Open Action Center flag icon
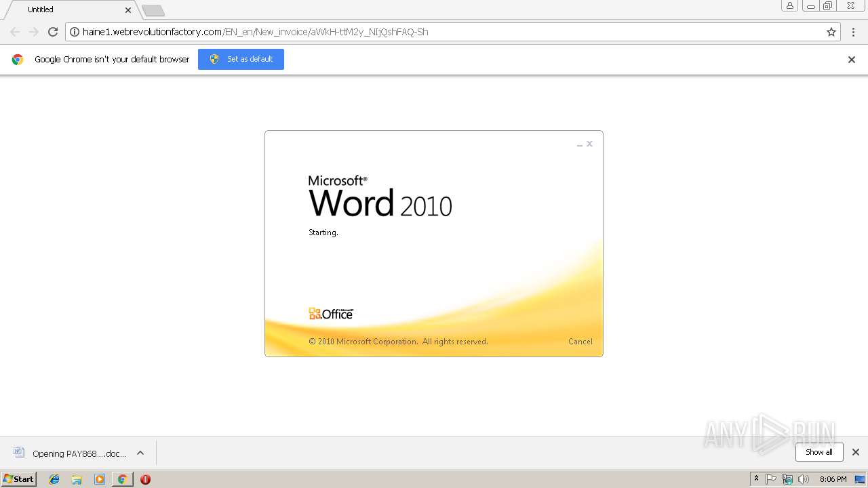 (771, 479)
